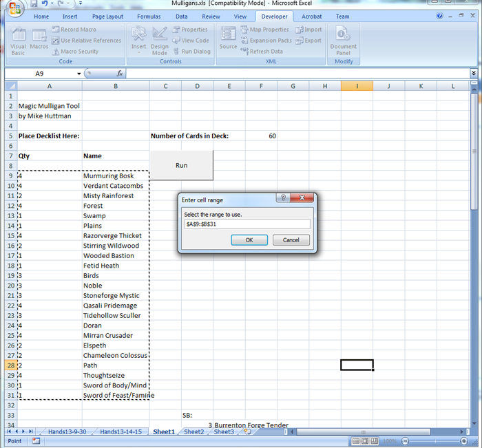Open the Name Box dropdown
Screen dimensions: 482x448
(79, 74)
